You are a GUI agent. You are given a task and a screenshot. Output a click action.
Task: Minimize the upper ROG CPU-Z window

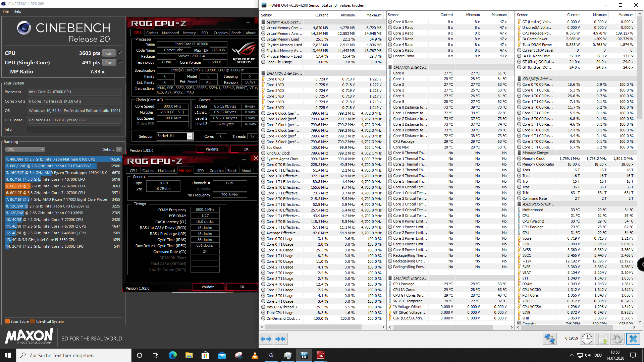[x=248, y=22]
